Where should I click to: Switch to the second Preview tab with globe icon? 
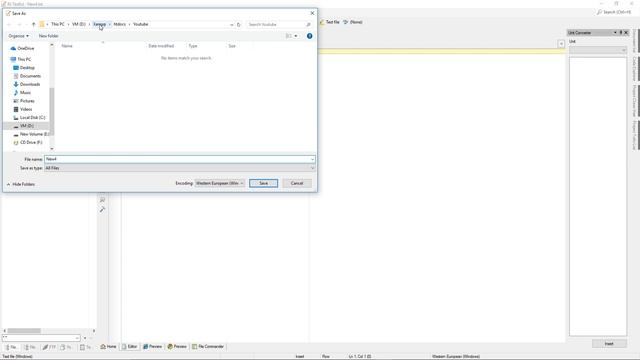pyautogui.click(x=177, y=347)
